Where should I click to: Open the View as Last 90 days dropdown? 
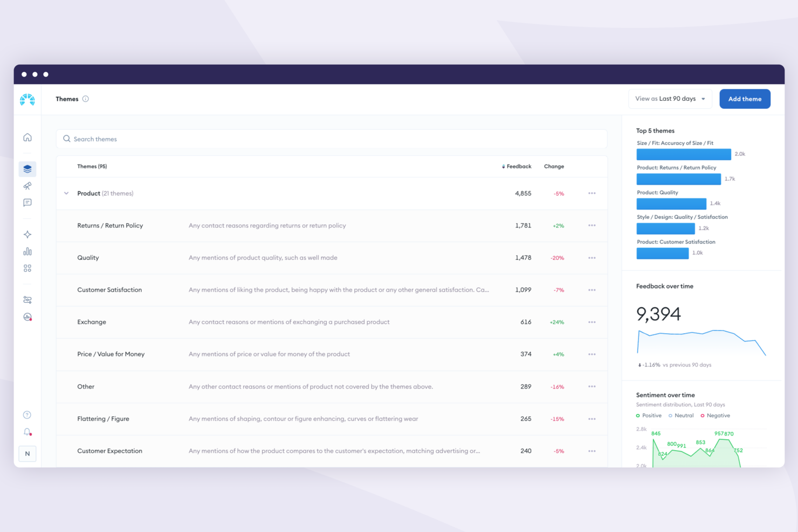click(x=670, y=99)
